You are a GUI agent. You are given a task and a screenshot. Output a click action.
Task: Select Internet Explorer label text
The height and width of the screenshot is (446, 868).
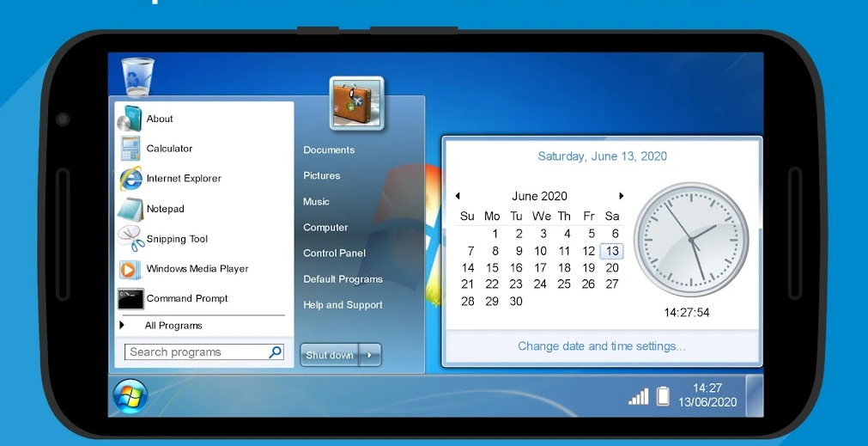[184, 179]
